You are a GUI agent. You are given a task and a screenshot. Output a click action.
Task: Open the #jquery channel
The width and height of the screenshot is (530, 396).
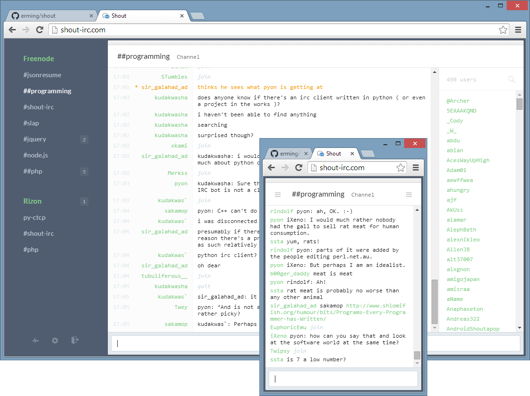click(x=35, y=139)
